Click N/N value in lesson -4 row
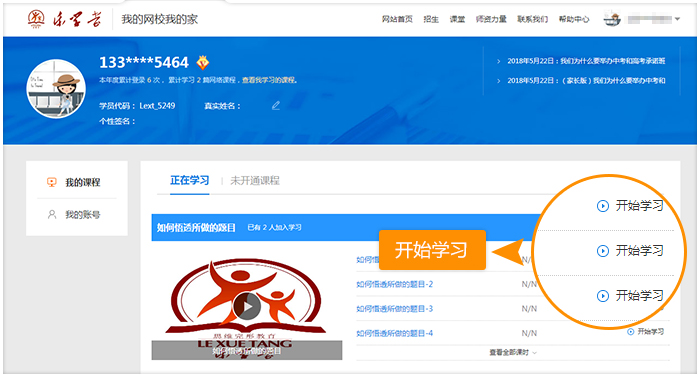Image resolution: width=700 pixels, height=377 pixels. pyautogui.click(x=529, y=333)
